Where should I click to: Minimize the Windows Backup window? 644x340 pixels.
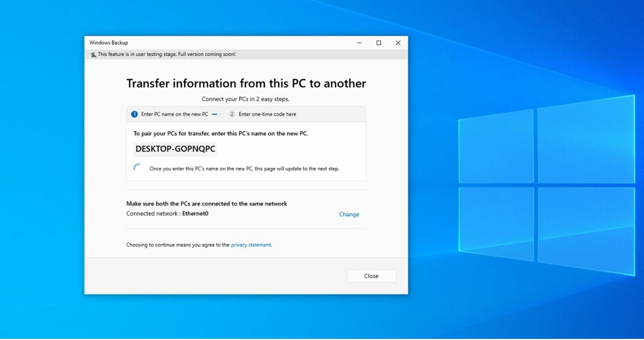pos(359,42)
